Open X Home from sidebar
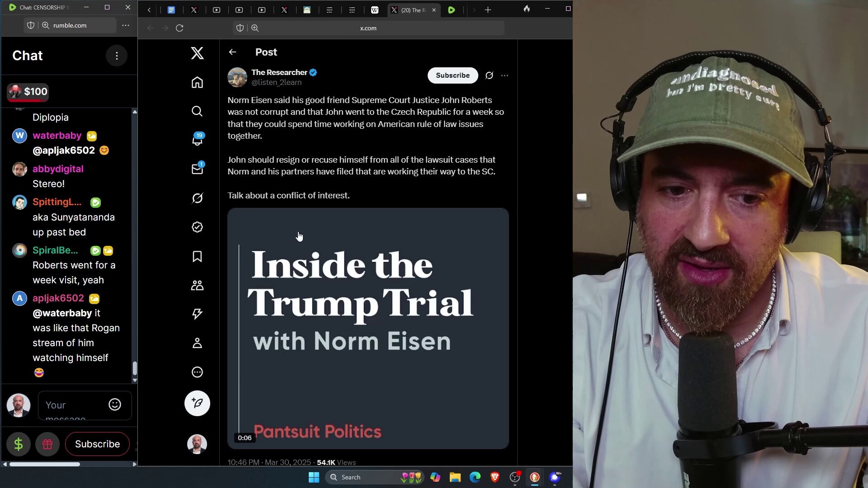This screenshot has width=868, height=488. click(x=197, y=82)
